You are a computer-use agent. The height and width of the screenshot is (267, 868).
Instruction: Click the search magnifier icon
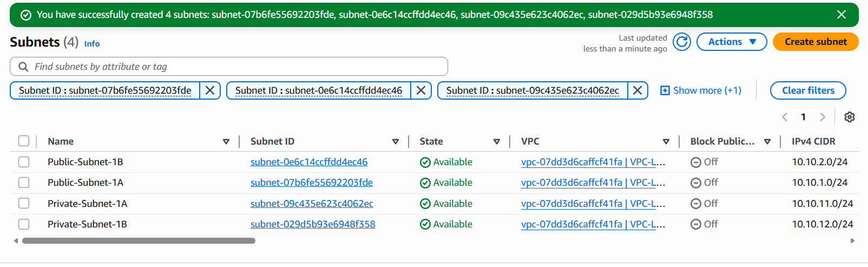coord(23,67)
